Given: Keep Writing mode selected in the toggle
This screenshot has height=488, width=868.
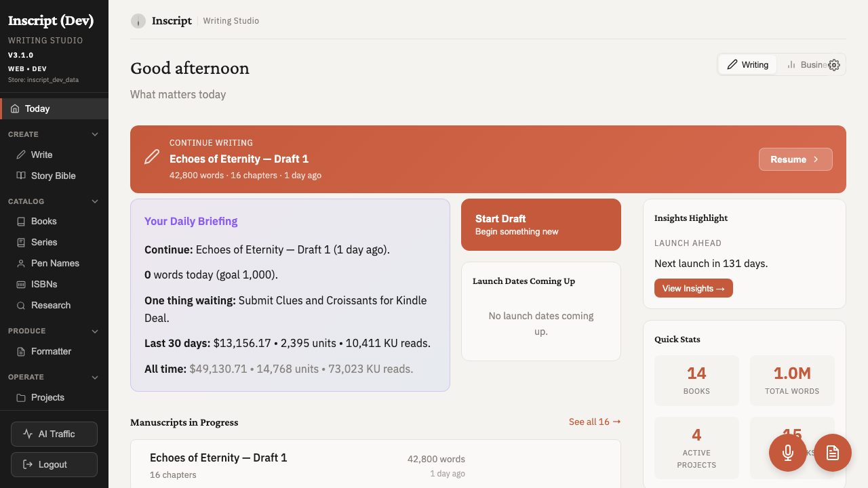Looking at the screenshot, I should pos(747,64).
